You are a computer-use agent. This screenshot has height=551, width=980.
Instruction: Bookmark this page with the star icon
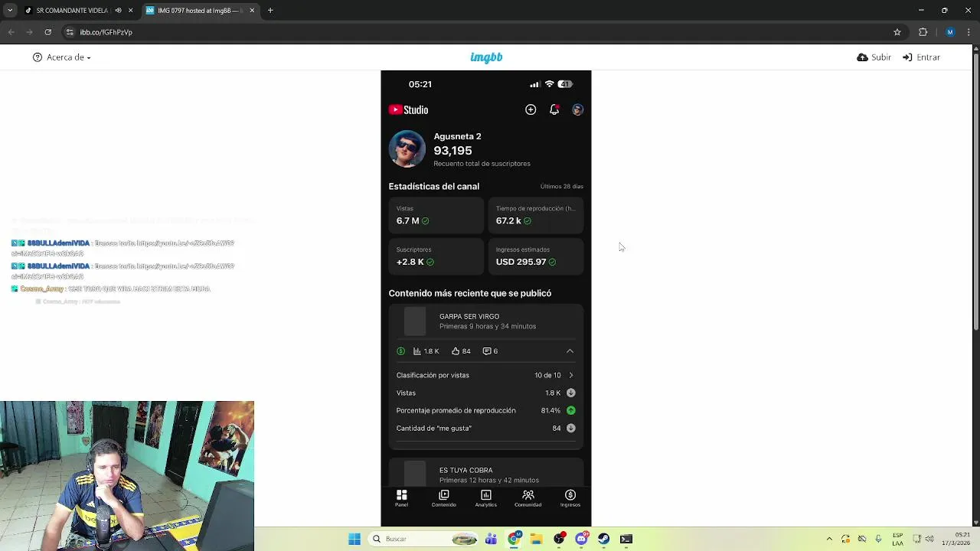pos(897,32)
